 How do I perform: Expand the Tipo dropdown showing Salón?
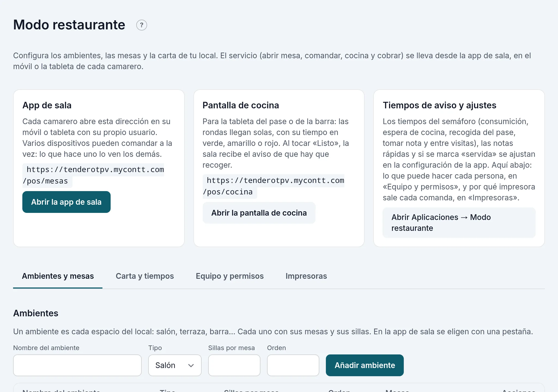point(175,365)
